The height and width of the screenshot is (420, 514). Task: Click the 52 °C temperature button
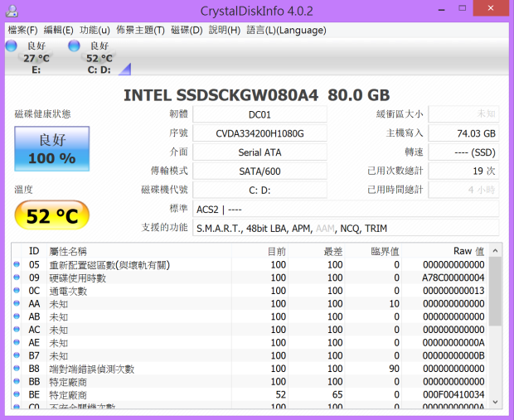tap(52, 215)
